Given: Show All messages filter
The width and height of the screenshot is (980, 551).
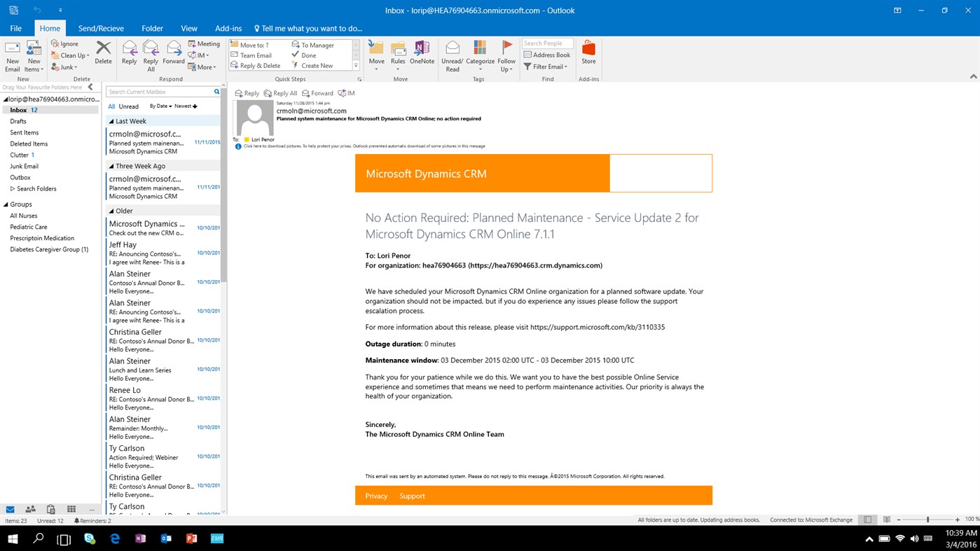Looking at the screenshot, I should [x=111, y=106].
